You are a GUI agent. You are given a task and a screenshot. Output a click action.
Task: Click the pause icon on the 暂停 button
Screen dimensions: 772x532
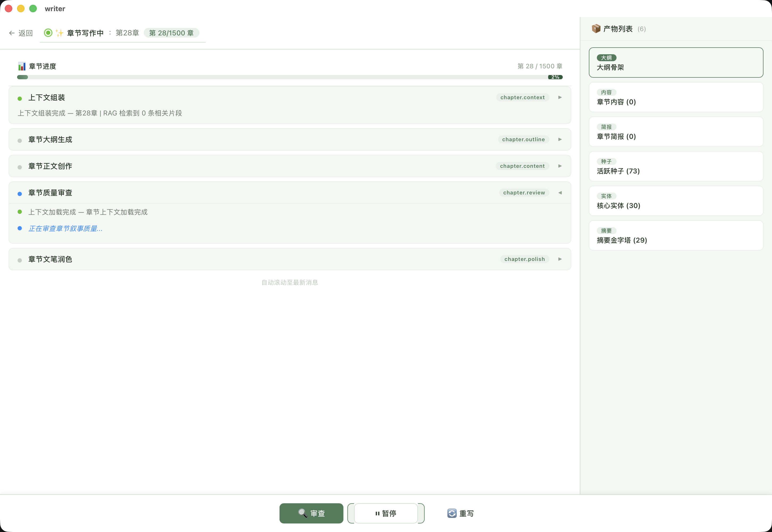(377, 513)
